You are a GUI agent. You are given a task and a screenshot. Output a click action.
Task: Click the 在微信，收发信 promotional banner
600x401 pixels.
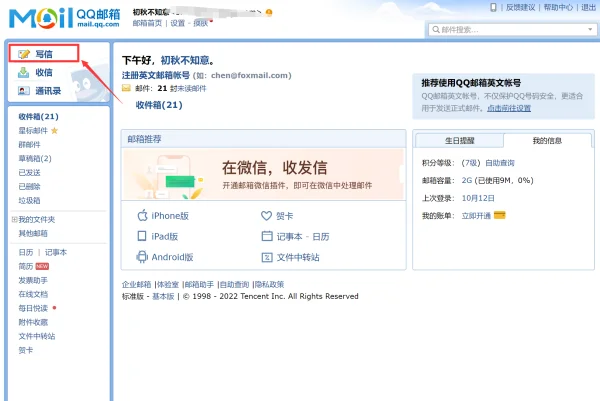(x=263, y=174)
